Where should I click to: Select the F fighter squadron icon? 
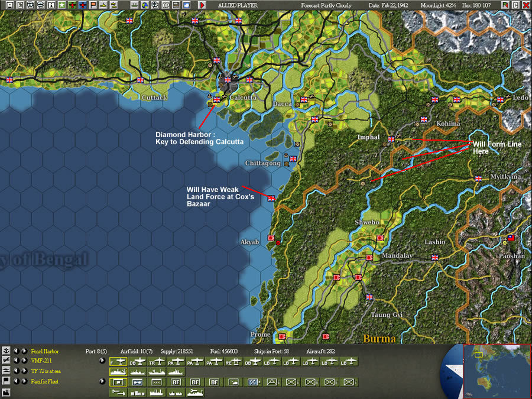pyautogui.click(x=118, y=362)
